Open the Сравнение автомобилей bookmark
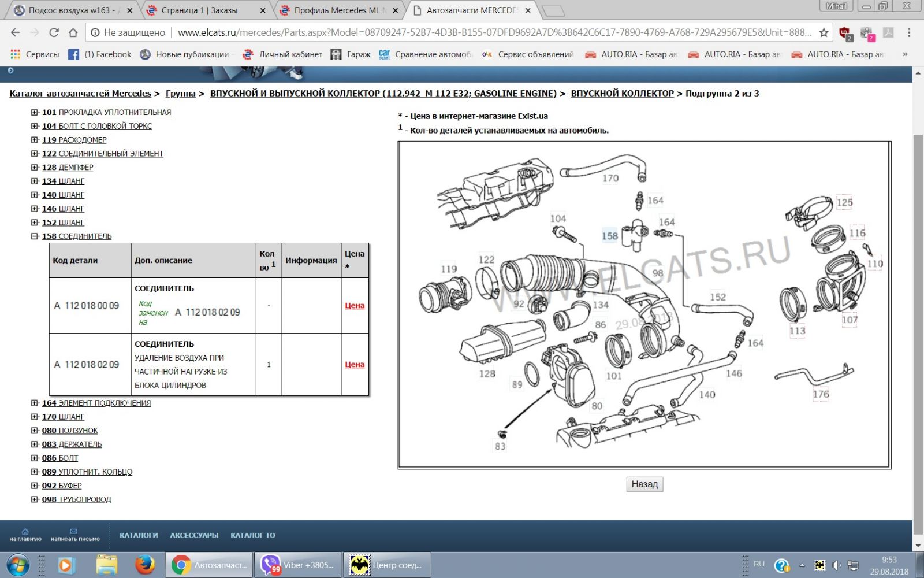 click(426, 54)
